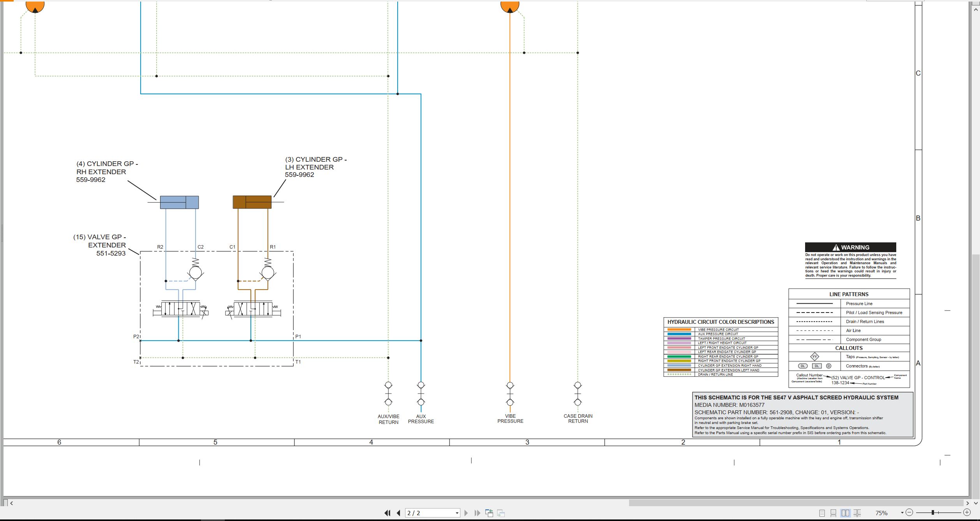Click the (15) VALVE GP - EXTENDER label

(x=100, y=245)
